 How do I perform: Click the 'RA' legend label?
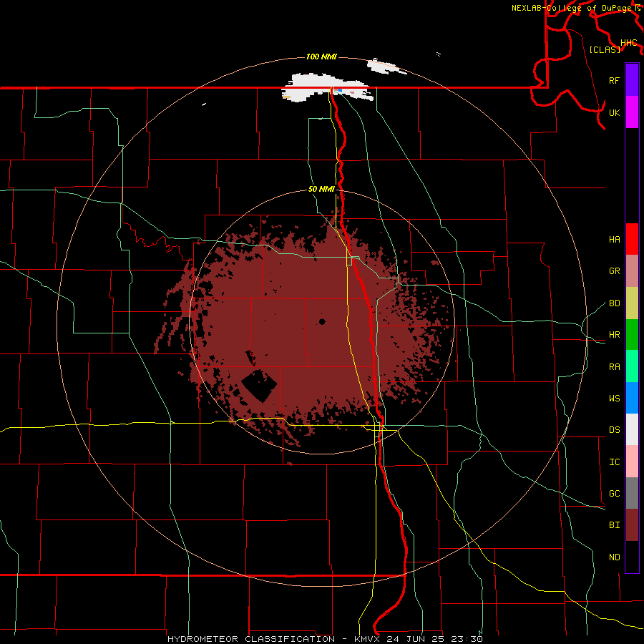[614, 366]
